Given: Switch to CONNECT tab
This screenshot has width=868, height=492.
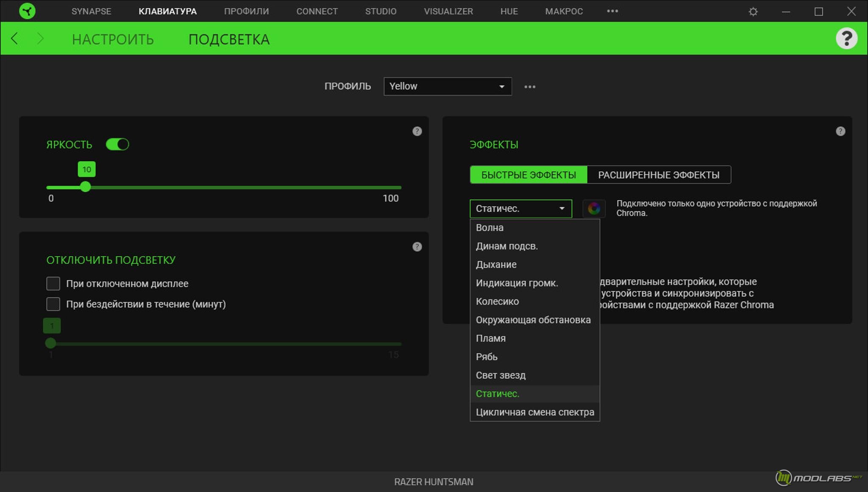Looking at the screenshot, I should pos(317,11).
